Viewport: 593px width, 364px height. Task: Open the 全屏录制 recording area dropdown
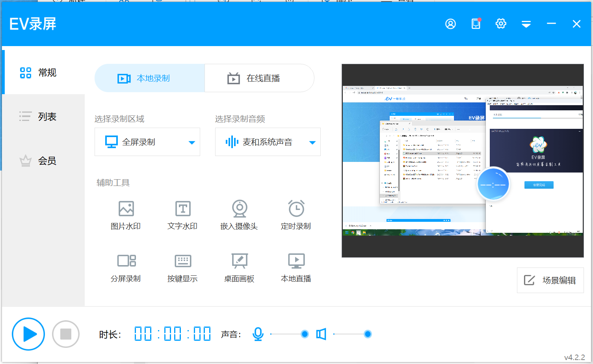(x=147, y=142)
